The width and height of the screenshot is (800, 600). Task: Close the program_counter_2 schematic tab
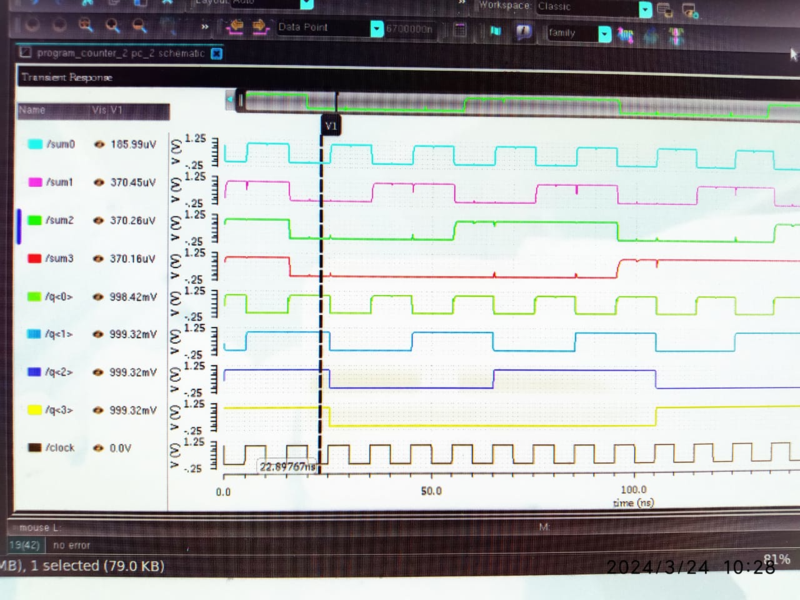pos(216,54)
